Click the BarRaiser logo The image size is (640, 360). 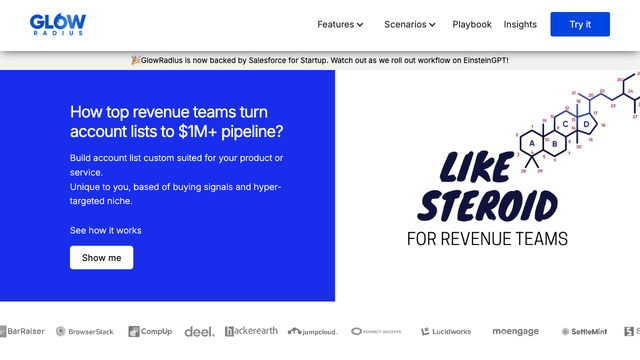tap(22, 331)
